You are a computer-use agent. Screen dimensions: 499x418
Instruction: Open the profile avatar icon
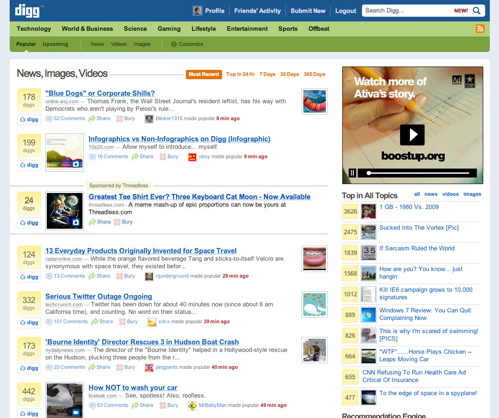click(197, 11)
